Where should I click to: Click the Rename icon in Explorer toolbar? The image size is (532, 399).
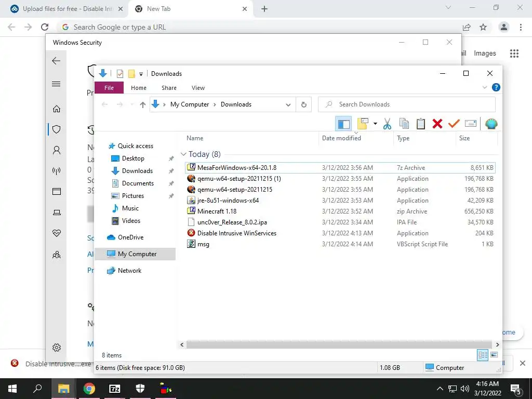point(471,124)
